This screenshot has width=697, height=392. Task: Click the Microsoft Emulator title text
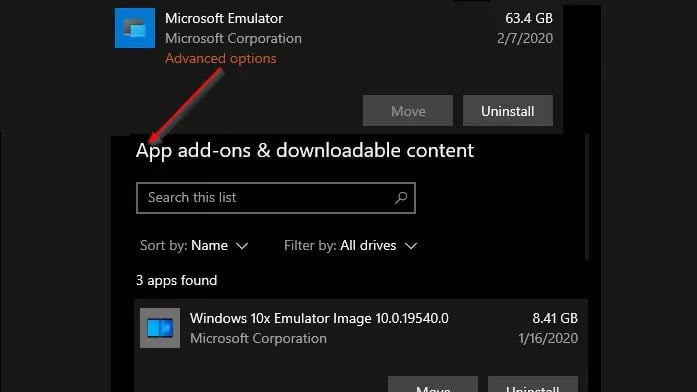224,18
